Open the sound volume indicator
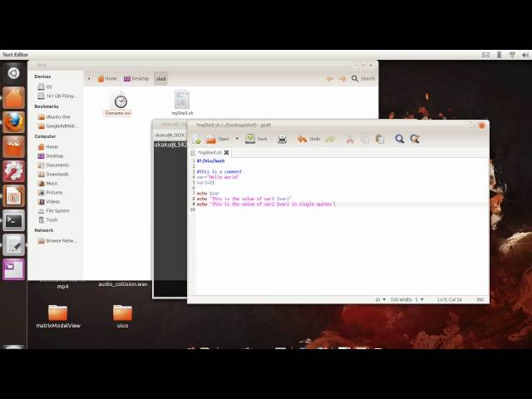 click(525, 55)
